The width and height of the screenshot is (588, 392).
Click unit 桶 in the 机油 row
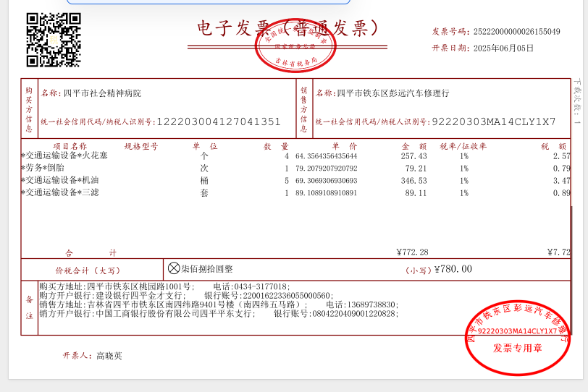204,181
